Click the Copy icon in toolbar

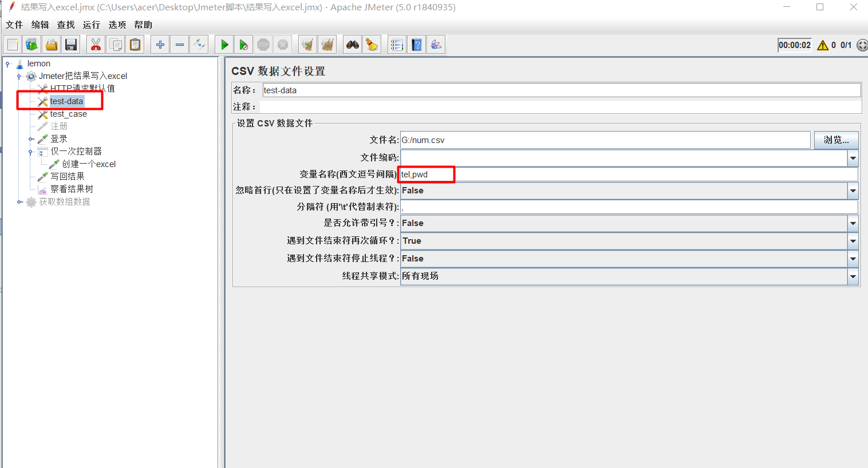[116, 45]
